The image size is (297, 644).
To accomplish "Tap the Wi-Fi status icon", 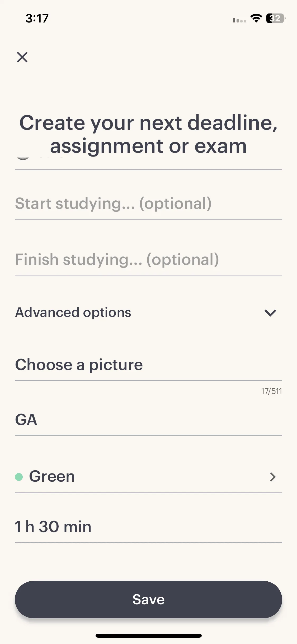I will point(256,18).
